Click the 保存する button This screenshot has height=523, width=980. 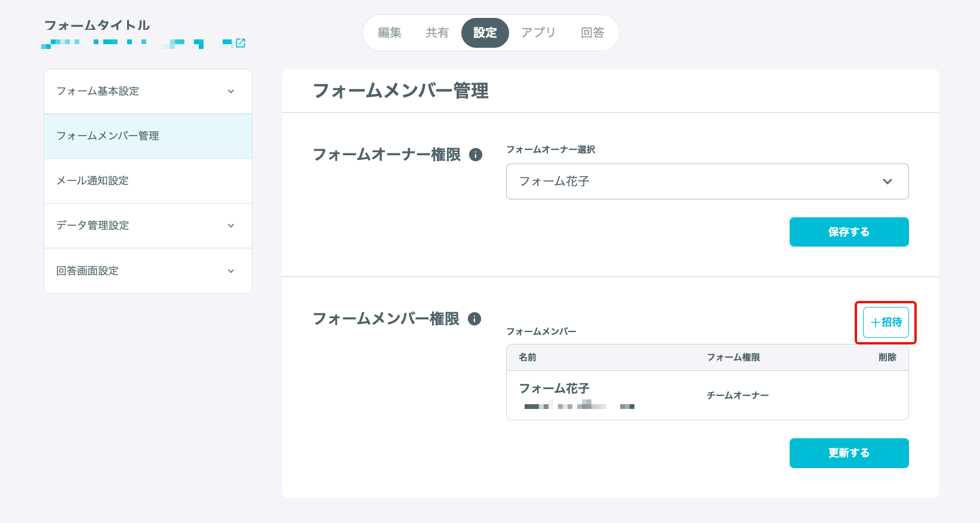(x=849, y=232)
